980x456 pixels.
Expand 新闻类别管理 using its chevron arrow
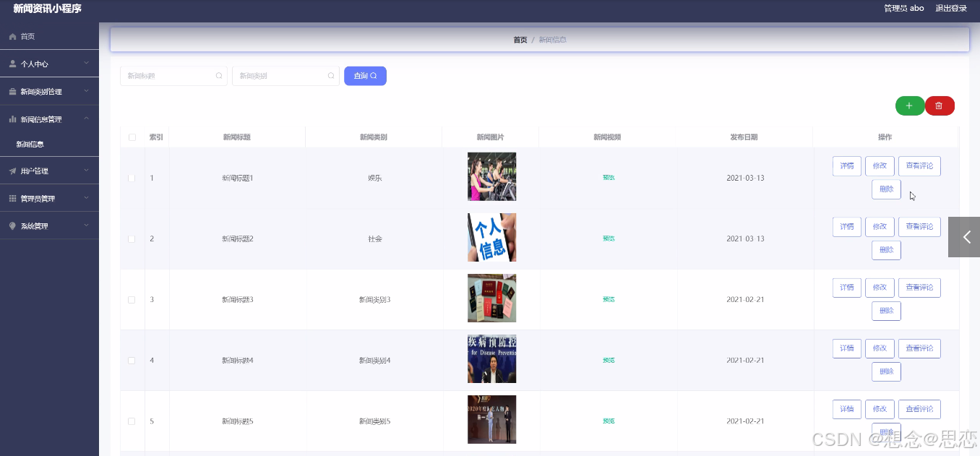pos(86,91)
